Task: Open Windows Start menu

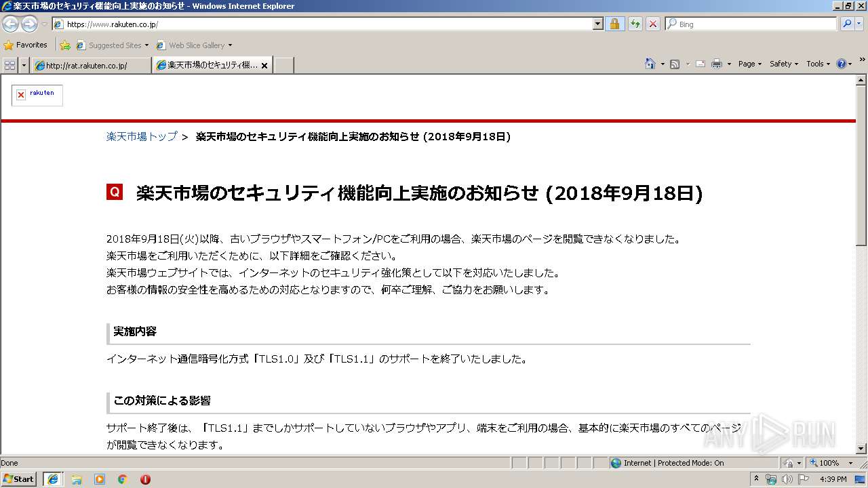Action: tap(19, 479)
